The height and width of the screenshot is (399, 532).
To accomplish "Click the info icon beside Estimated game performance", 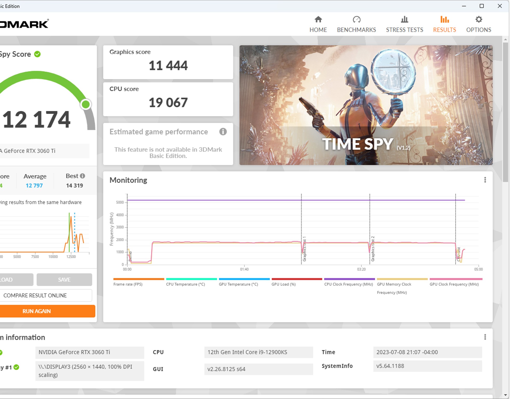I will [223, 132].
